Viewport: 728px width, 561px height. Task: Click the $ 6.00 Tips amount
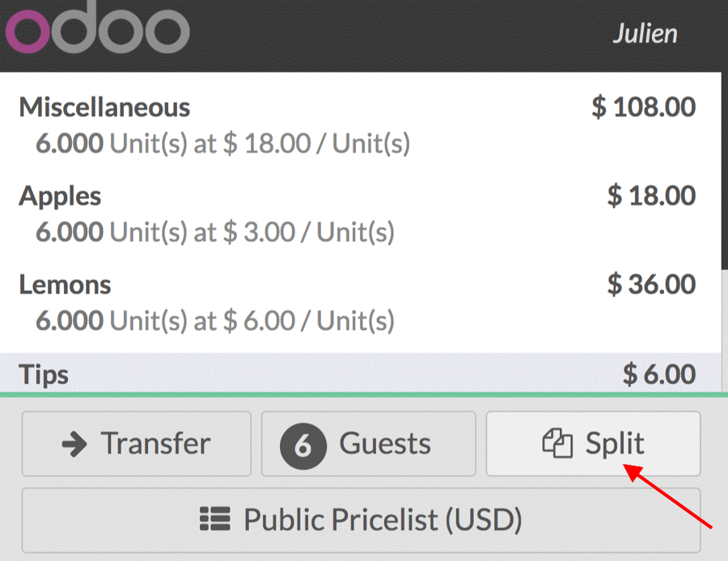click(x=662, y=374)
